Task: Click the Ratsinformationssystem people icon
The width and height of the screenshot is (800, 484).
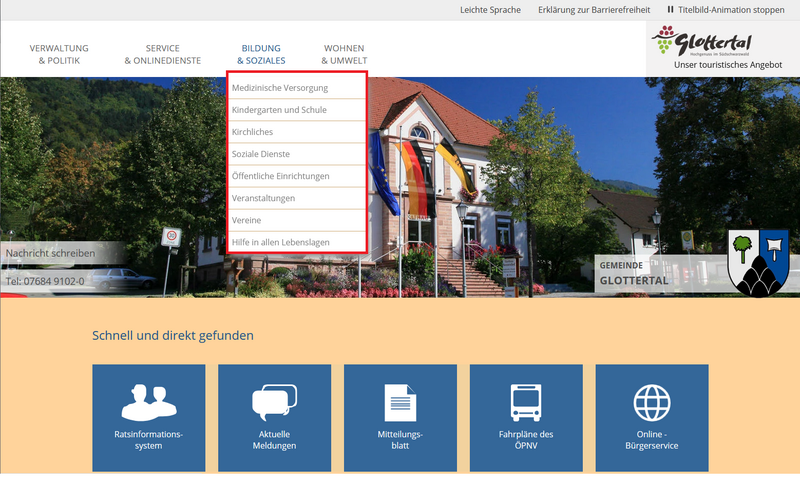Action: click(148, 402)
